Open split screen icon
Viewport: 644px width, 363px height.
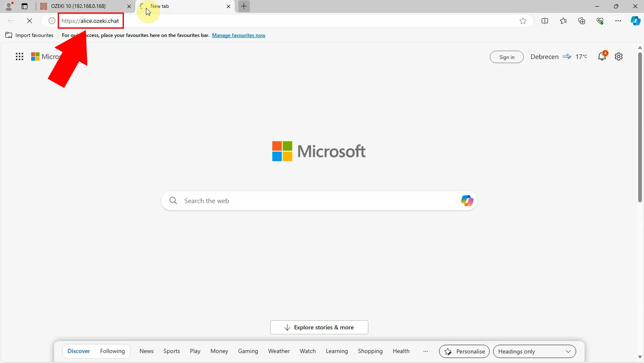pyautogui.click(x=545, y=21)
